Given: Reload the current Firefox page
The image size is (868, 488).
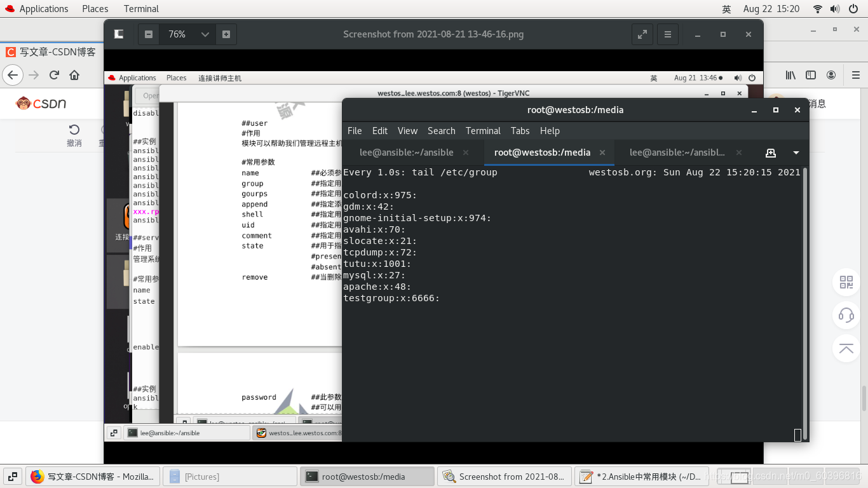Looking at the screenshot, I should tap(54, 75).
